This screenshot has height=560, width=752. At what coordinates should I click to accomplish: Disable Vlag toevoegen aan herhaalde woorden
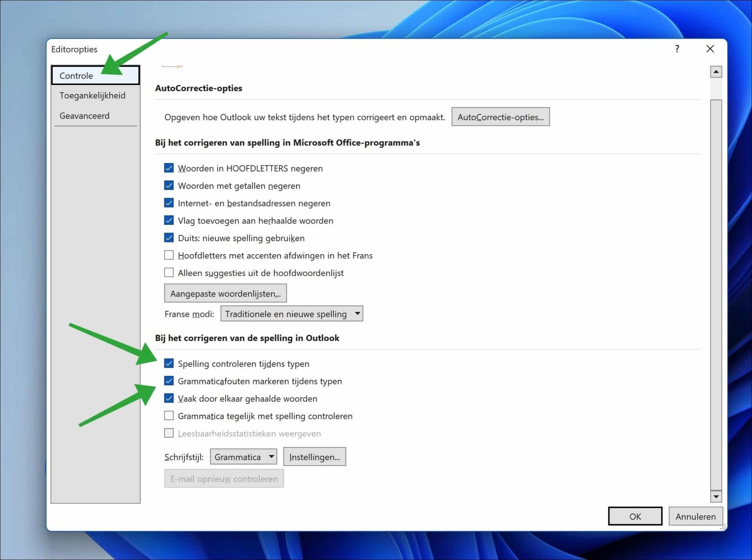pos(169,220)
